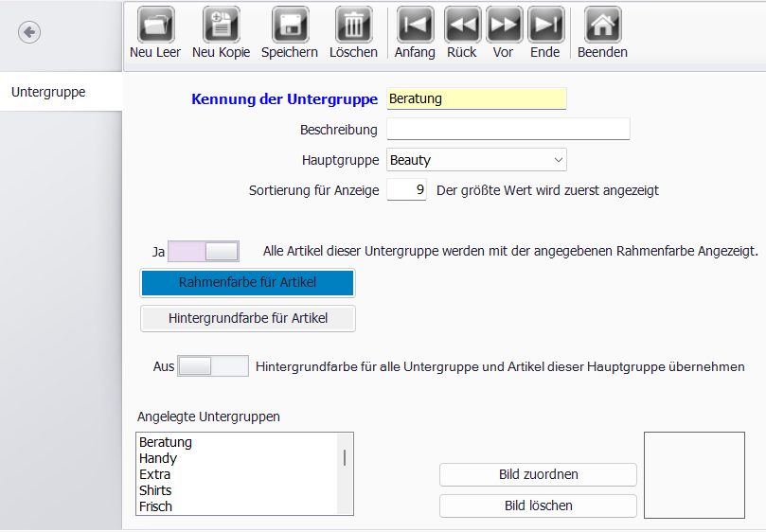Jump to last record with Ende
This screenshot has width=766, height=532.
click(545, 25)
